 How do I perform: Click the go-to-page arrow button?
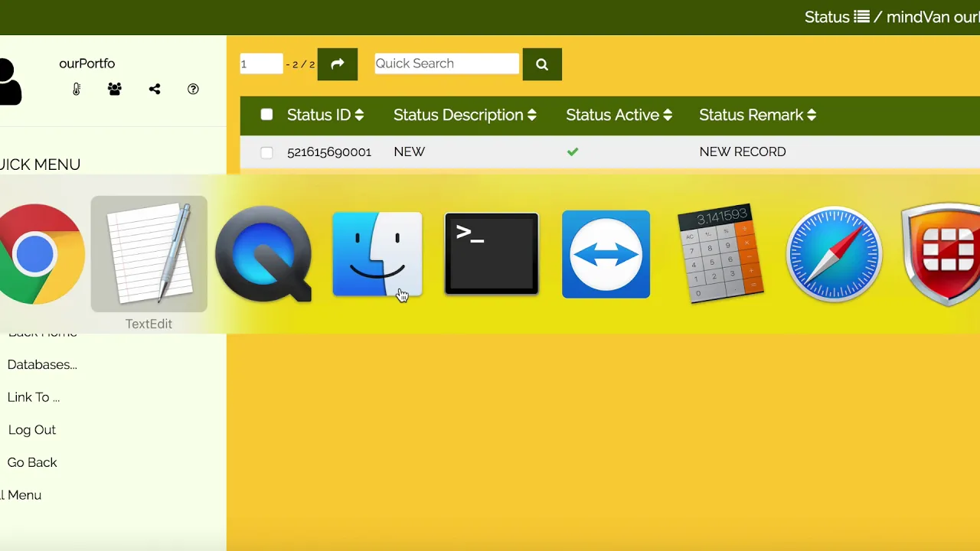tap(338, 64)
